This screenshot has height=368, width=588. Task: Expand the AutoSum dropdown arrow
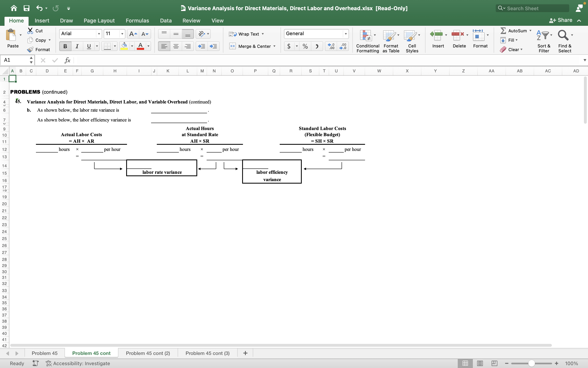point(530,31)
